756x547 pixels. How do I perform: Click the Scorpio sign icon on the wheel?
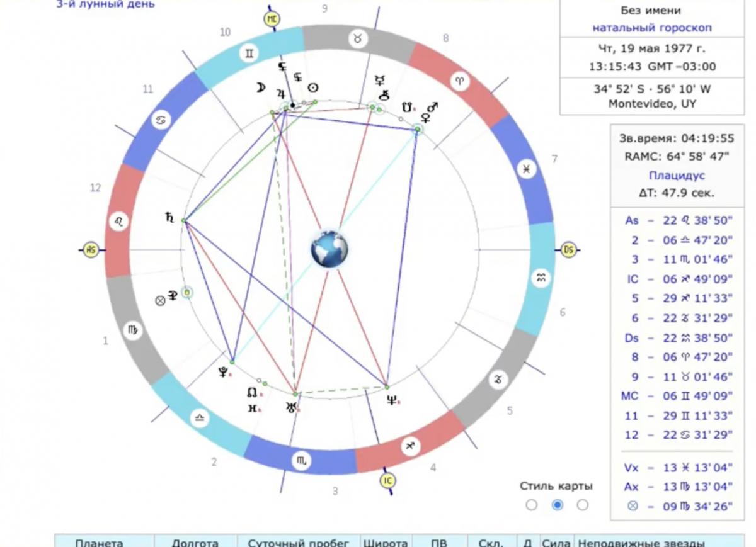[x=301, y=461]
